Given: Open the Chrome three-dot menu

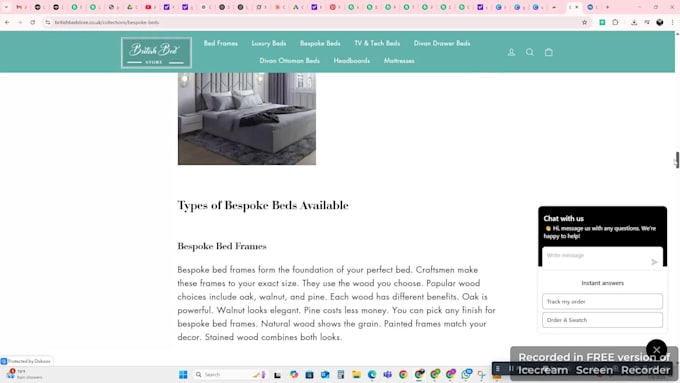Looking at the screenshot, I should click(x=673, y=22).
